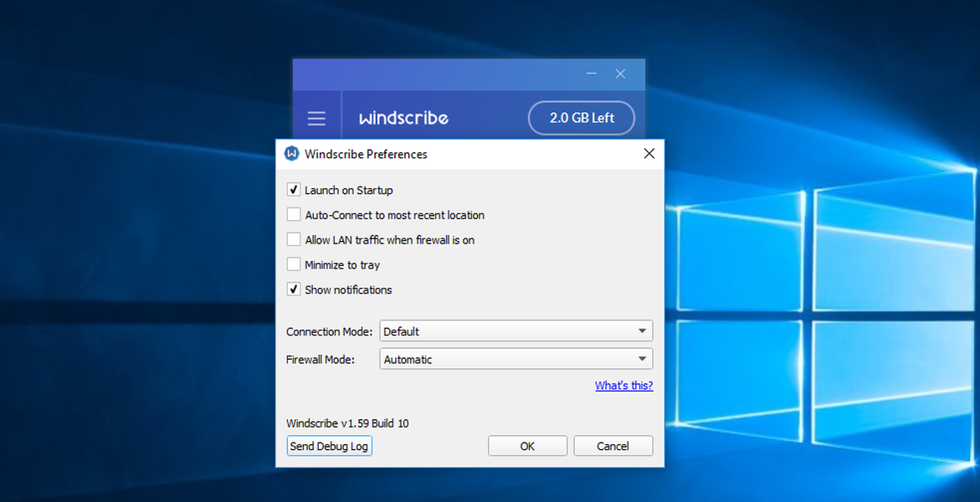
Task: Click the Windscribe Preferences title bar
Action: click(469, 154)
